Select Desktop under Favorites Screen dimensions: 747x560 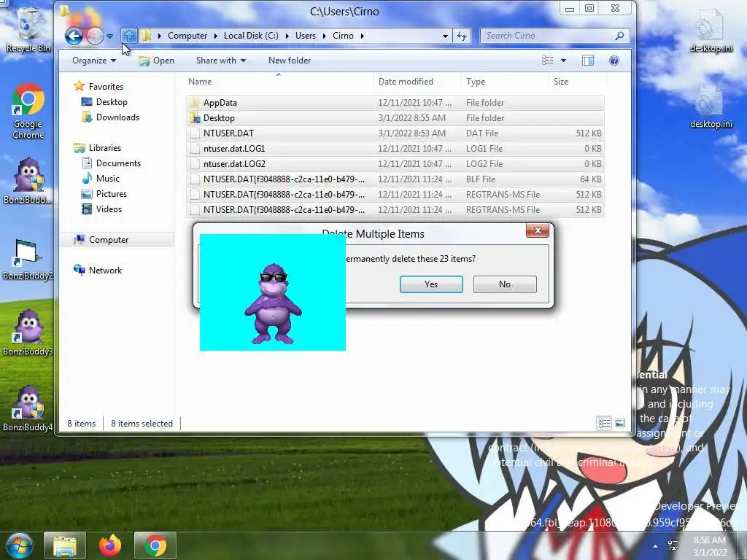104,102
